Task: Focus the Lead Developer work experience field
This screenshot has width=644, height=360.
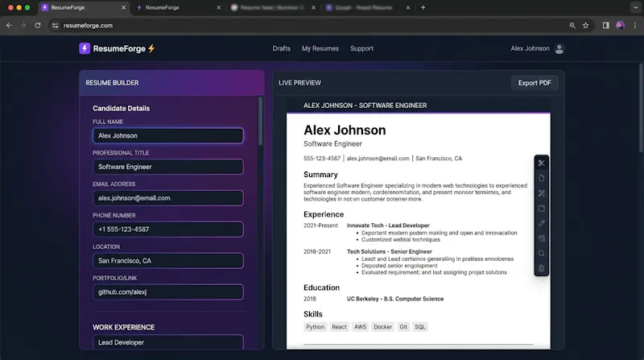Action: coord(168,342)
